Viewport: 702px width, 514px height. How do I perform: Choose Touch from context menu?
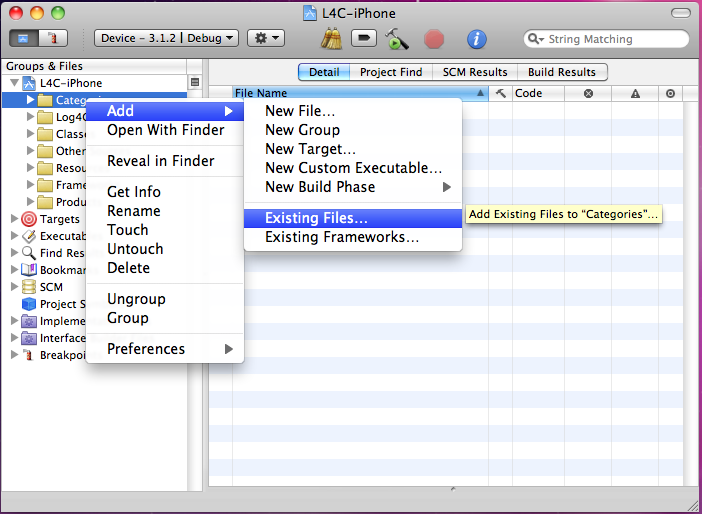click(x=165, y=230)
